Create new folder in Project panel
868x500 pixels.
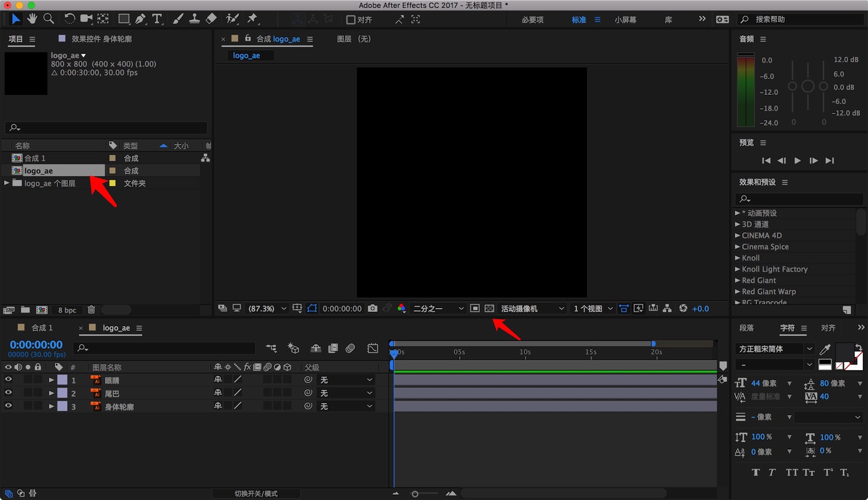pos(25,310)
